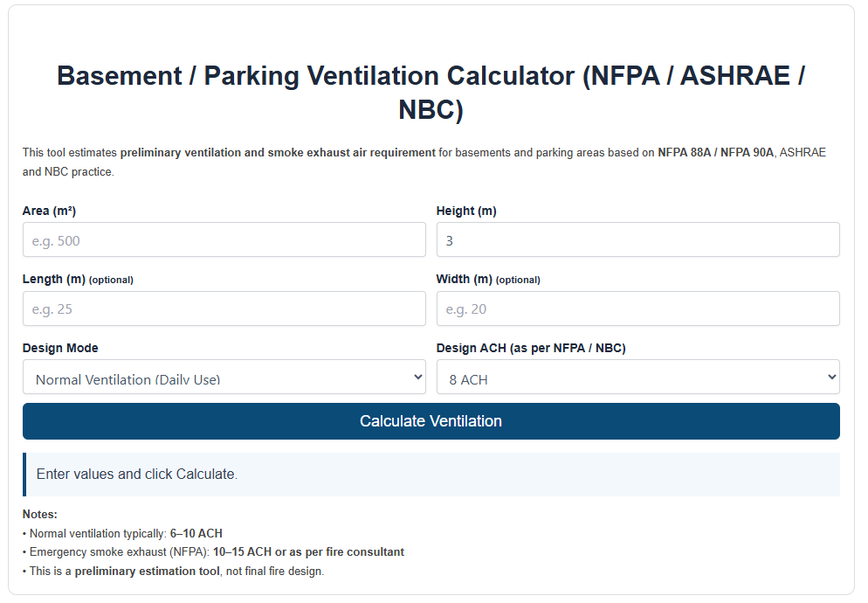Click inside the Height field showing 3
The height and width of the screenshot is (603, 868).
[637, 239]
